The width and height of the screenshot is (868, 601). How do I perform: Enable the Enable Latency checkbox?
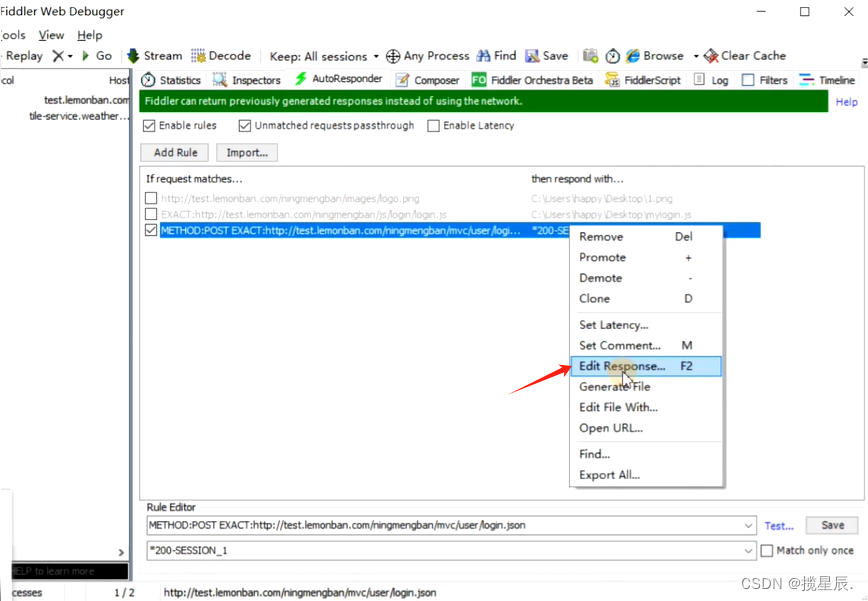click(433, 126)
